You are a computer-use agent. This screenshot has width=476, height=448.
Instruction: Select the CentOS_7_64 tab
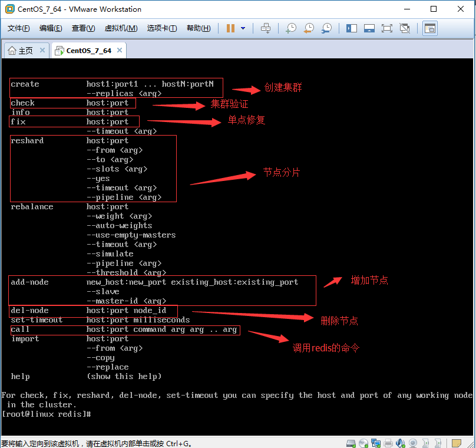coord(87,51)
